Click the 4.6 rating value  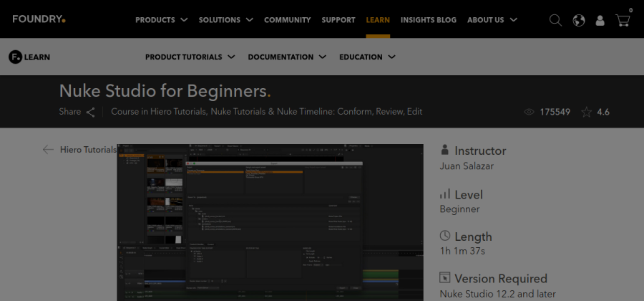(603, 112)
